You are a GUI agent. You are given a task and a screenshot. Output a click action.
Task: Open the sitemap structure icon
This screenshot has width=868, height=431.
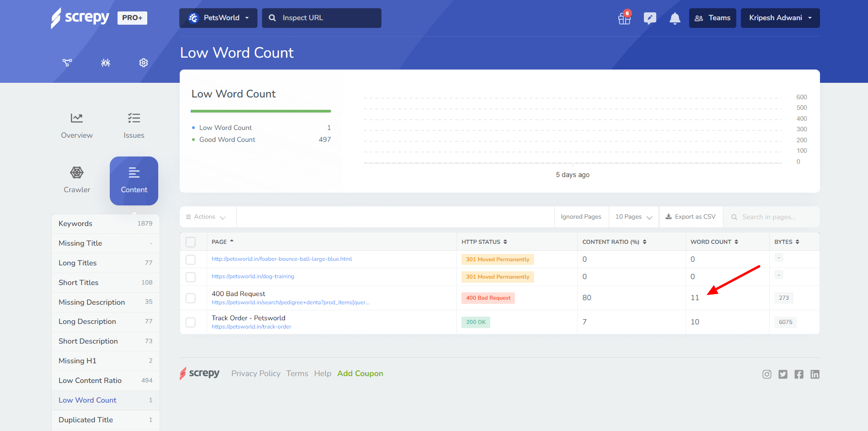67,63
